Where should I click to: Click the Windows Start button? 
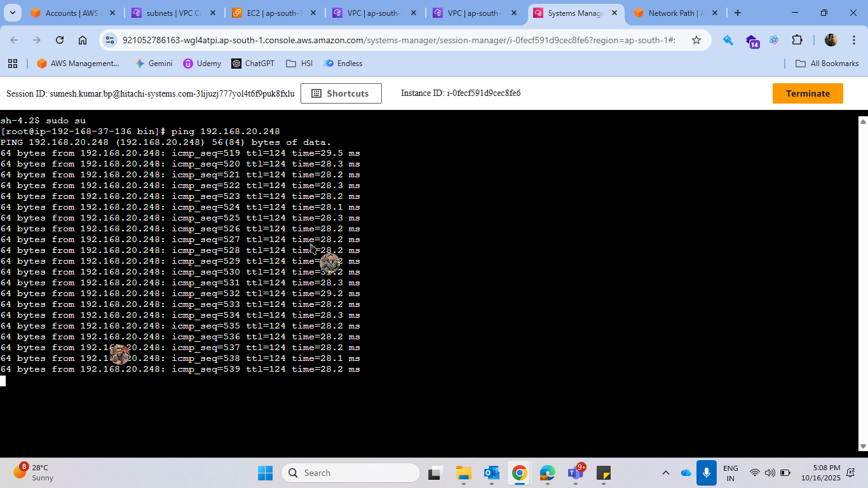click(265, 473)
